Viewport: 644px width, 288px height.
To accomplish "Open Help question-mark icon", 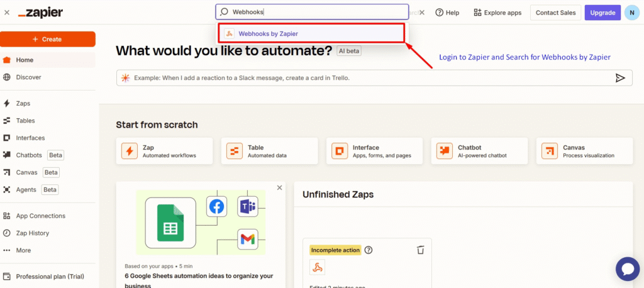I will (440, 13).
